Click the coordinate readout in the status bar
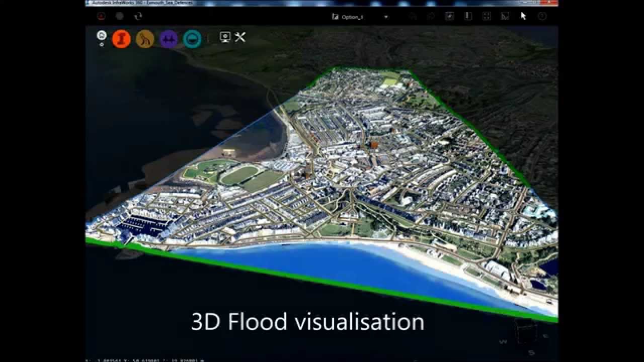644x362 pixels. (x=145, y=360)
